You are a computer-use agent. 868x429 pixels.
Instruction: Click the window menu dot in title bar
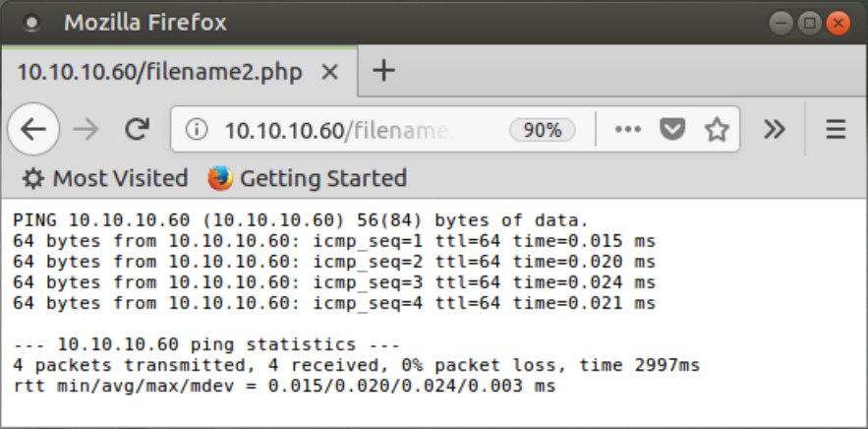(x=32, y=23)
